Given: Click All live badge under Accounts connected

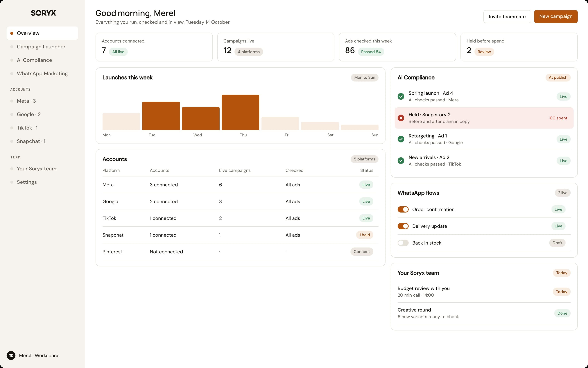Looking at the screenshot, I should point(118,52).
